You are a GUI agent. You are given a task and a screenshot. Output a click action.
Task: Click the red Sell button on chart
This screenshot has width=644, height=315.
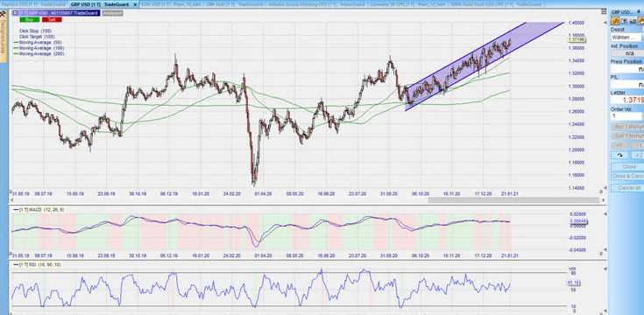52,19
